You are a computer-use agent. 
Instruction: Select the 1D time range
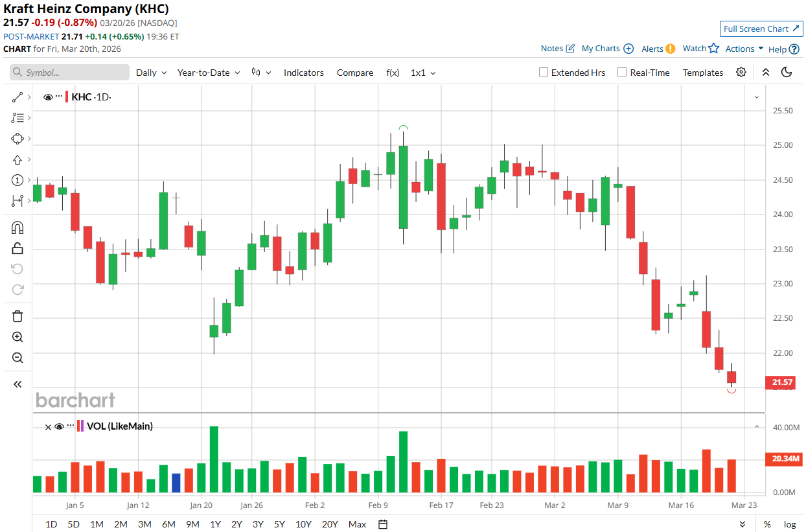pos(51,524)
